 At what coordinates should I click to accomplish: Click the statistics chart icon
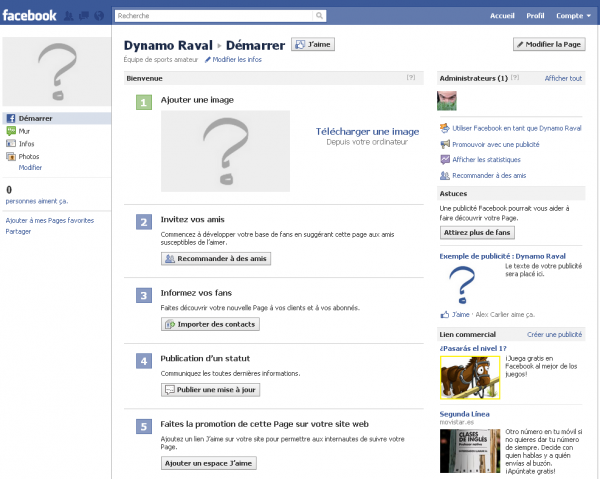pyautogui.click(x=445, y=160)
